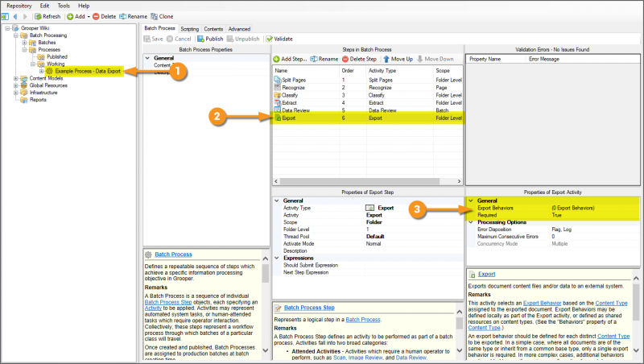The height and width of the screenshot is (364, 644).
Task: Click the Required property value True
Action: pos(556,215)
